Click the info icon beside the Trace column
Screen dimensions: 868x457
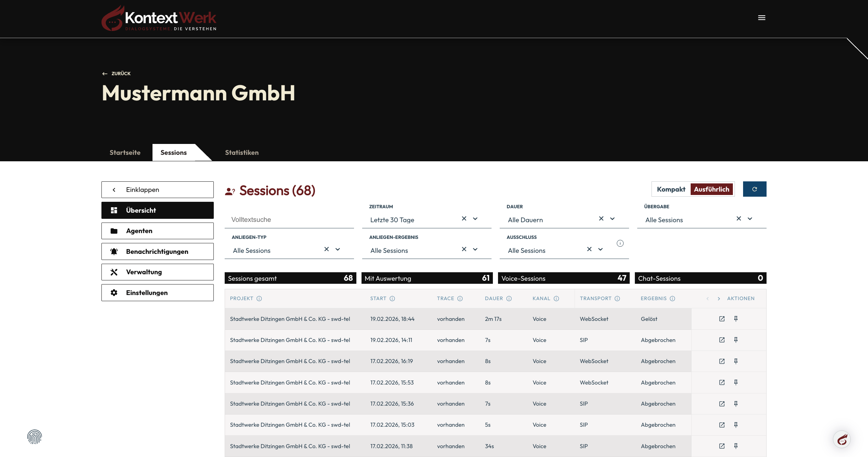coord(460,298)
